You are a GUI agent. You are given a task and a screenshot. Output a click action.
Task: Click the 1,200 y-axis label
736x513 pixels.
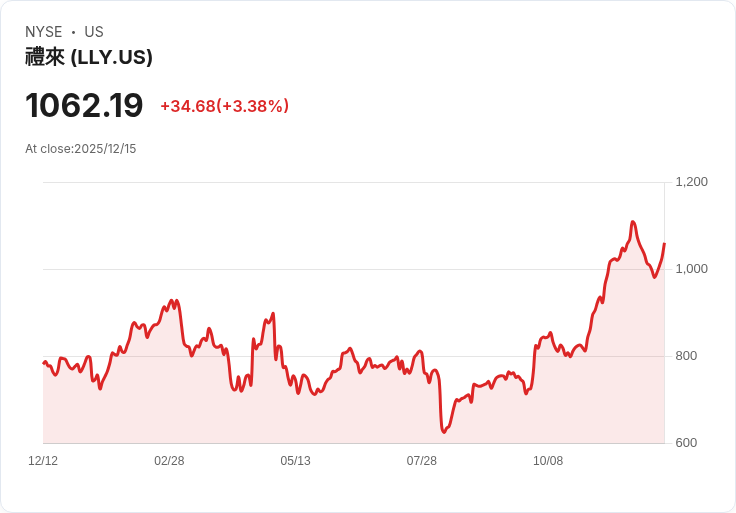(x=692, y=182)
